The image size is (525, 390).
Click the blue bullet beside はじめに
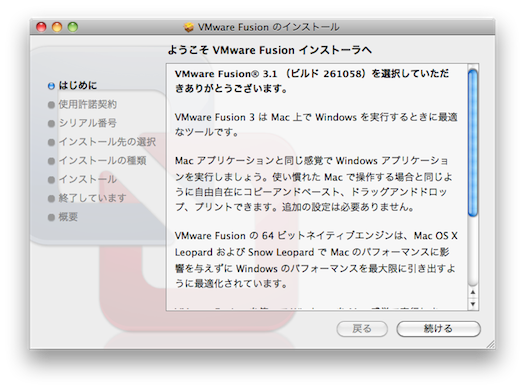point(51,86)
